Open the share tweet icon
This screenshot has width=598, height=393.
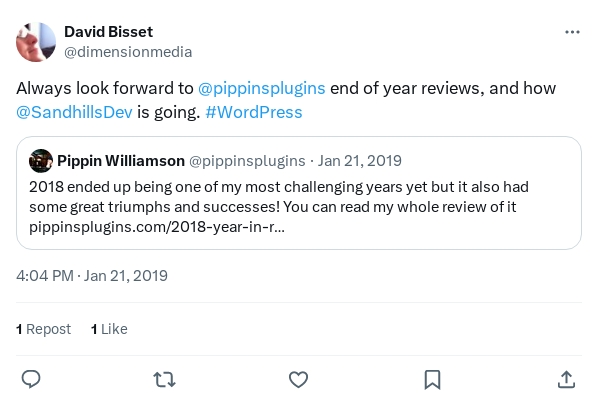point(566,380)
